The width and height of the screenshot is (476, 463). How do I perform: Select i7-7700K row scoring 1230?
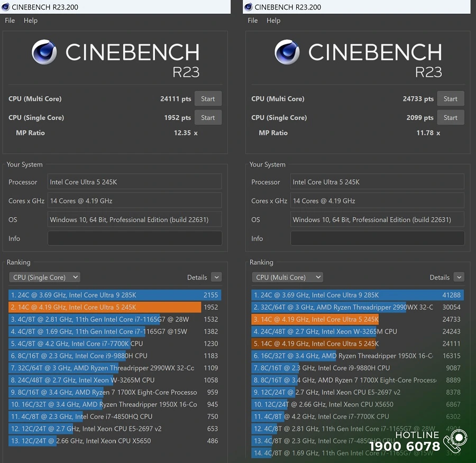(115, 344)
